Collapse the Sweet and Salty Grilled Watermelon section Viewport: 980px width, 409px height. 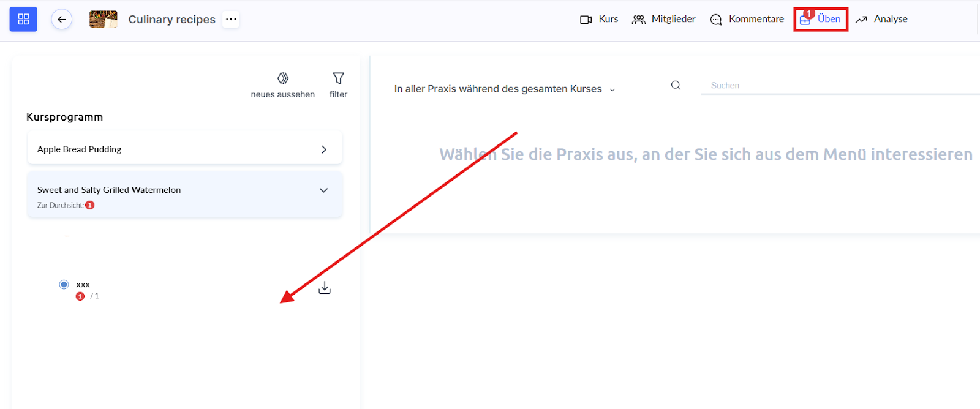click(324, 190)
